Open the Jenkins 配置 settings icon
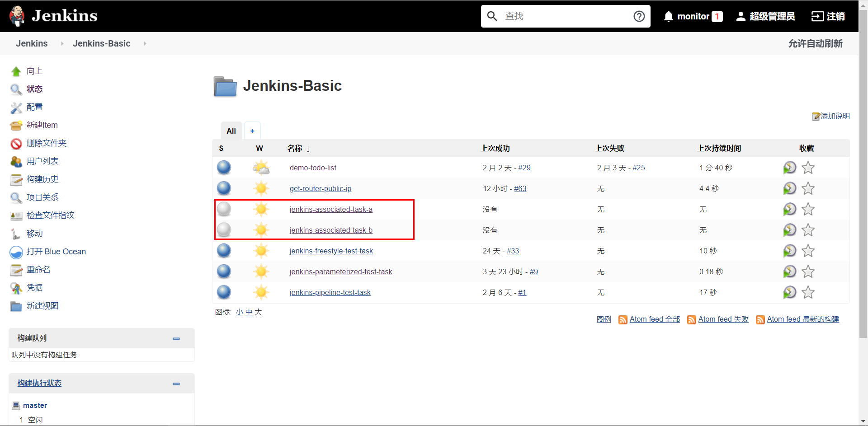The height and width of the screenshot is (426, 868). coord(16,107)
